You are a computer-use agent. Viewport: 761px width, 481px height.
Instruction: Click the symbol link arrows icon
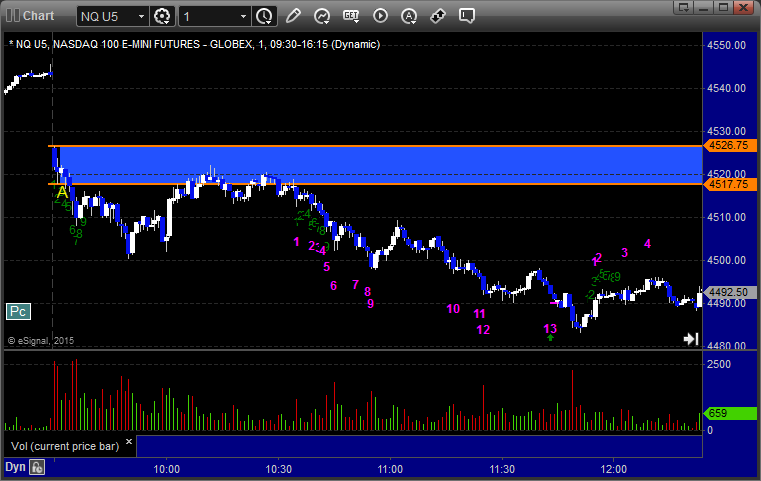pos(438,16)
